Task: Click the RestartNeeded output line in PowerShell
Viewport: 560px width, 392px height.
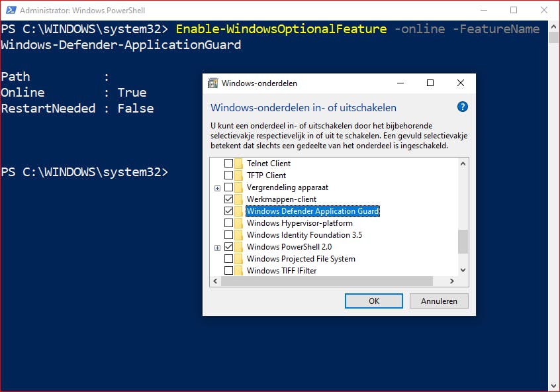Action: pos(77,109)
